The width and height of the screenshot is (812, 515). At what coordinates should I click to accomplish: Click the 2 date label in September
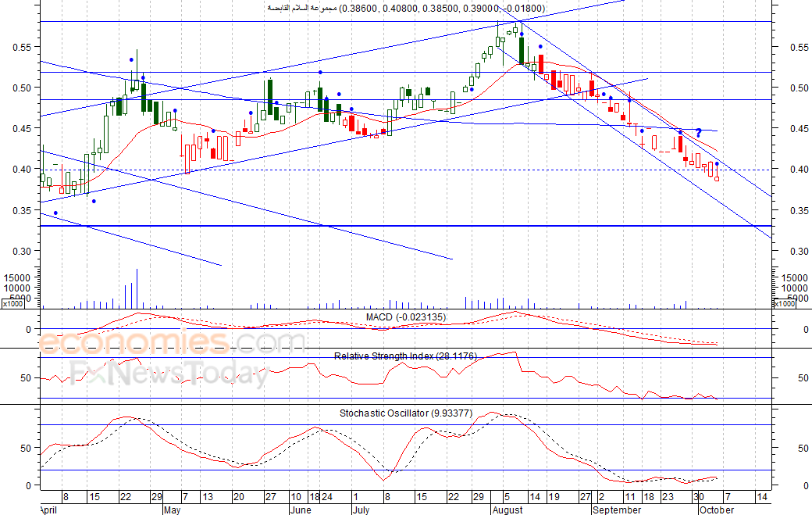click(x=601, y=497)
